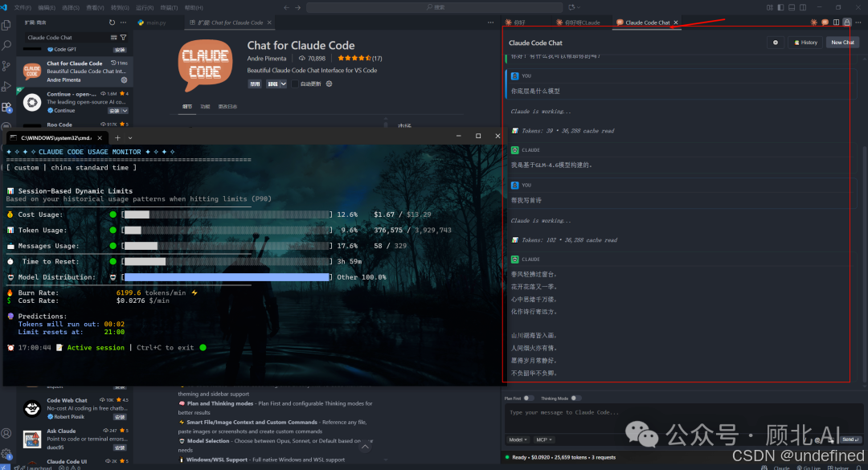
Task: Lock the editor group
Action: click(847, 22)
